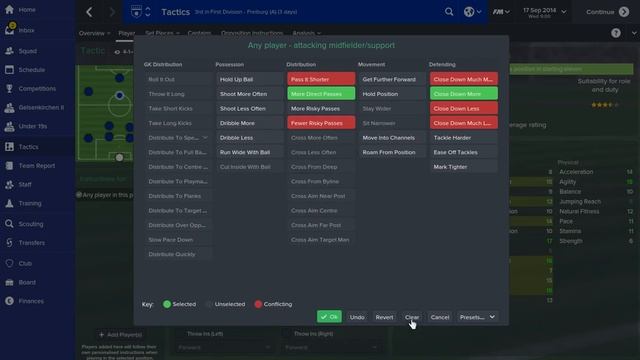Open the Gelsenkirchen II team icon
Viewport: 640px width, 360px height.
[9, 107]
